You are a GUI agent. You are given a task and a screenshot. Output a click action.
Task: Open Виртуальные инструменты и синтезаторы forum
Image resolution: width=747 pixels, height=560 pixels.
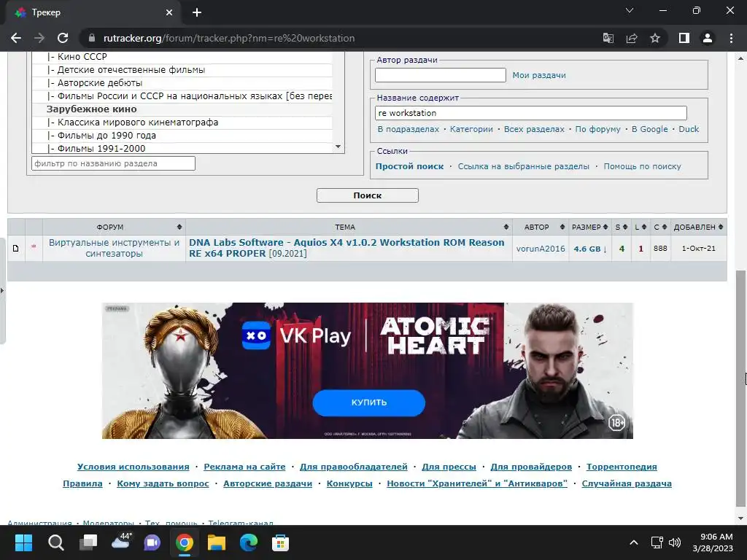point(114,248)
